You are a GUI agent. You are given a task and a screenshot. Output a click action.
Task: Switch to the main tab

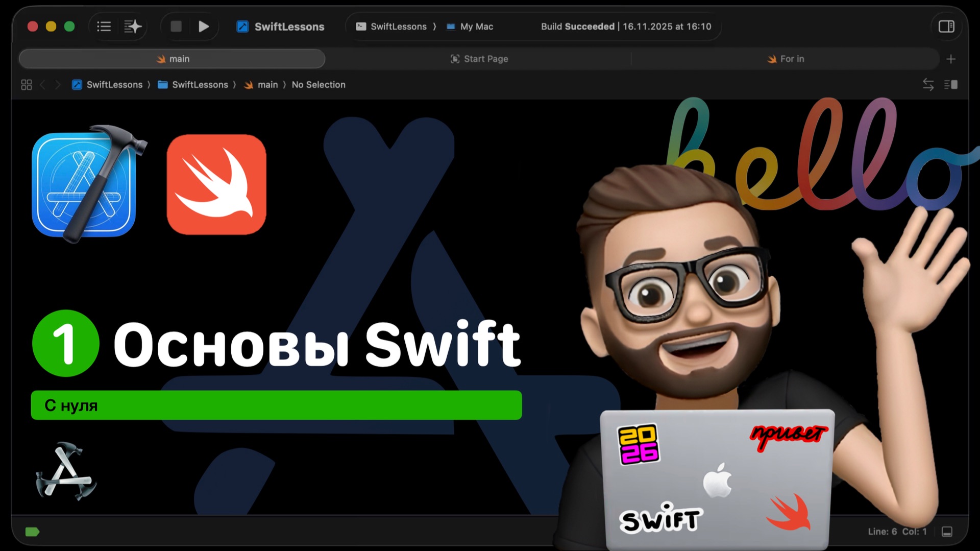173,59
